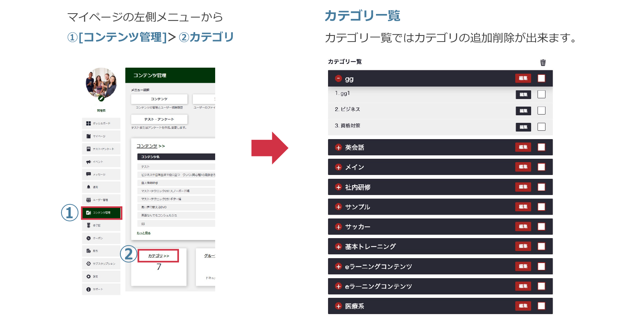Click 編集 for the 英会話 category

(x=523, y=147)
